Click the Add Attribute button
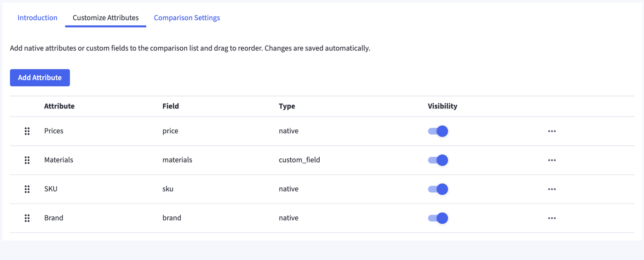 coord(40,78)
